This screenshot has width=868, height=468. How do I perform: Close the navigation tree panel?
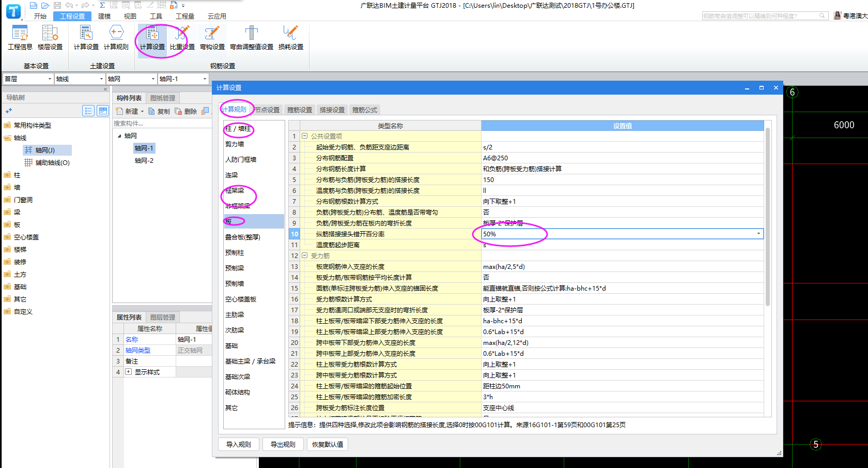105,89
